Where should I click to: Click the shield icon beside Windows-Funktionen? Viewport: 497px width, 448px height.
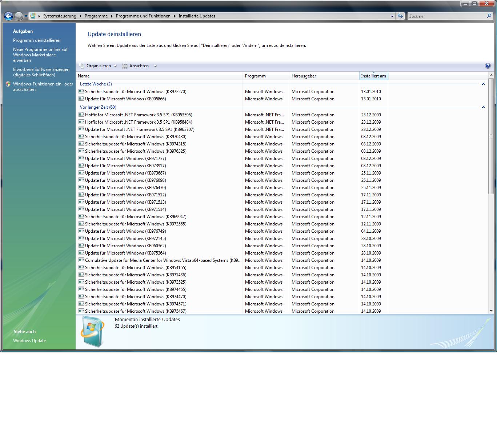(8, 84)
